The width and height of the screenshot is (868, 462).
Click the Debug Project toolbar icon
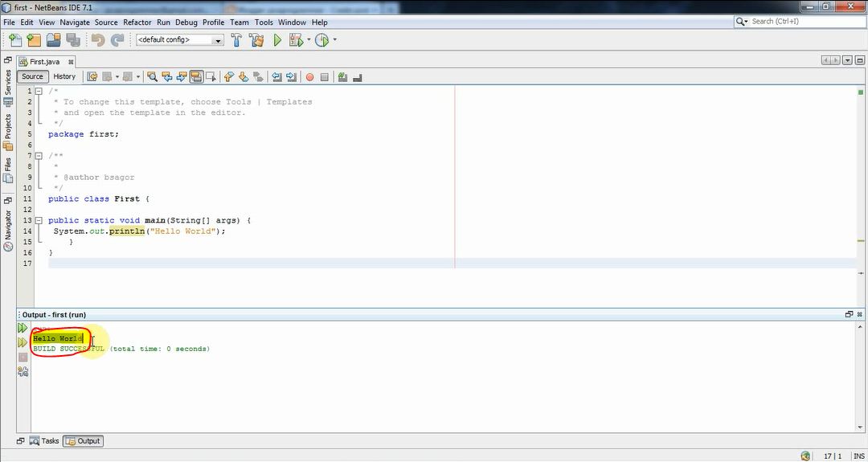coord(296,40)
